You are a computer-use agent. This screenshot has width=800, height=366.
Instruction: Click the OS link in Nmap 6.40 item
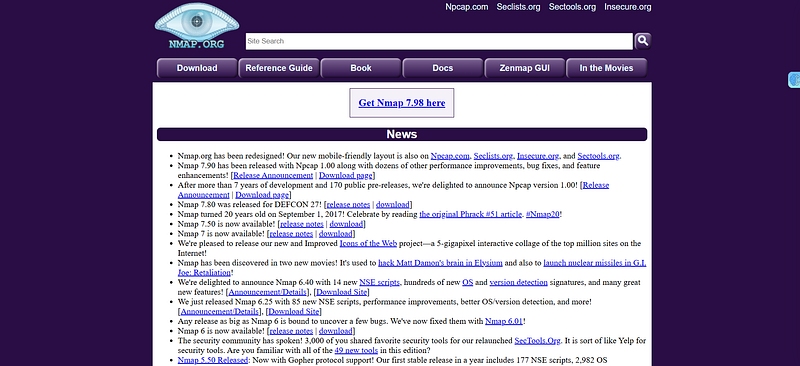click(x=467, y=282)
